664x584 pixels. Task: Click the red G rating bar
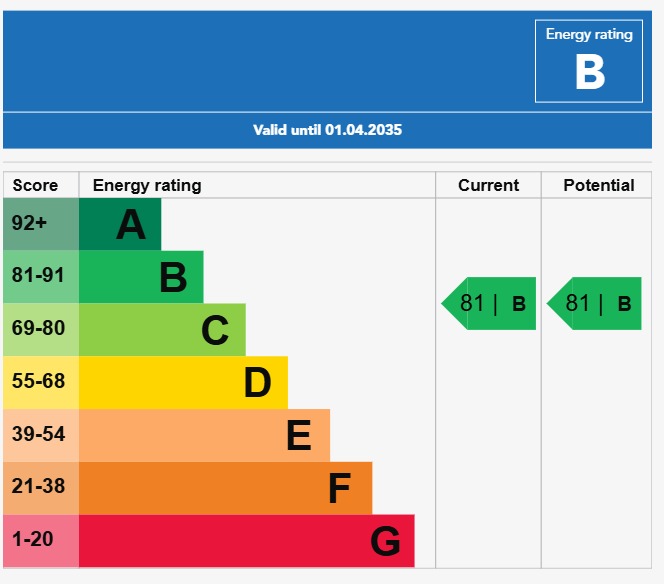pyautogui.click(x=246, y=541)
